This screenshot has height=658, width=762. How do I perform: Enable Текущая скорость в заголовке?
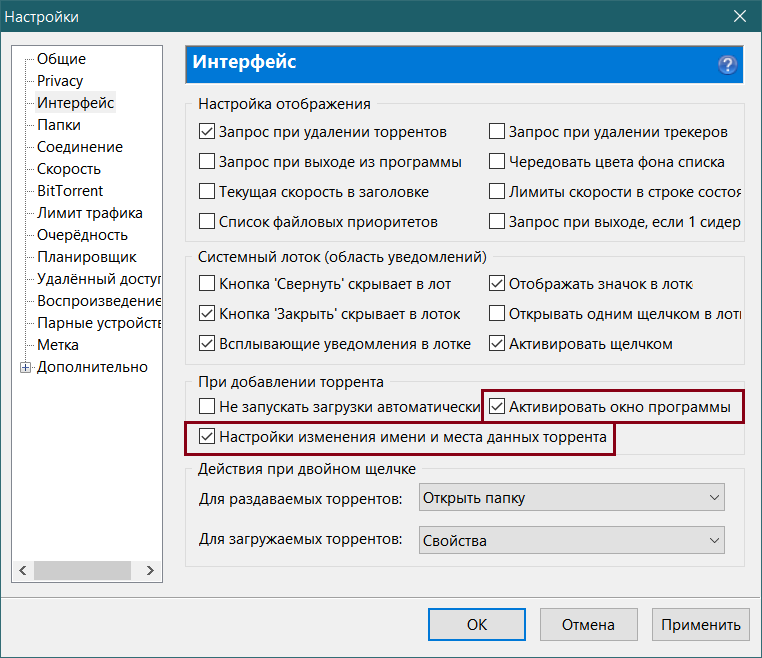(x=207, y=192)
